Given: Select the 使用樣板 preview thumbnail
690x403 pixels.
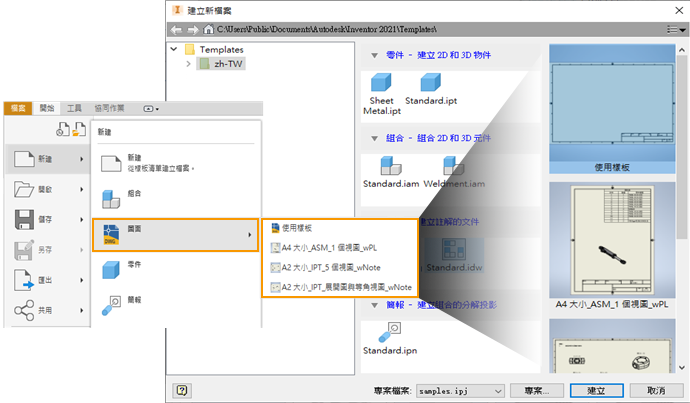Looking at the screenshot, I should coord(612,109).
